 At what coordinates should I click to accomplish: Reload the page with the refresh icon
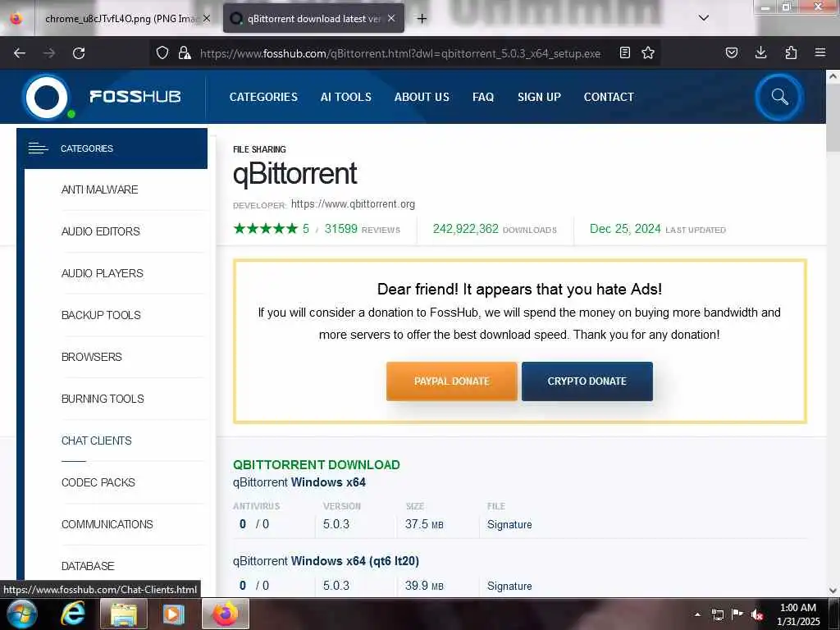coord(79,53)
